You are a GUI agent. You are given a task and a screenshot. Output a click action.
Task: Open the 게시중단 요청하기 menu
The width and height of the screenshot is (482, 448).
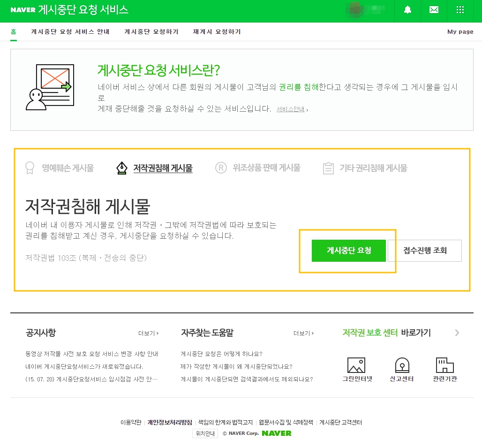click(x=151, y=32)
